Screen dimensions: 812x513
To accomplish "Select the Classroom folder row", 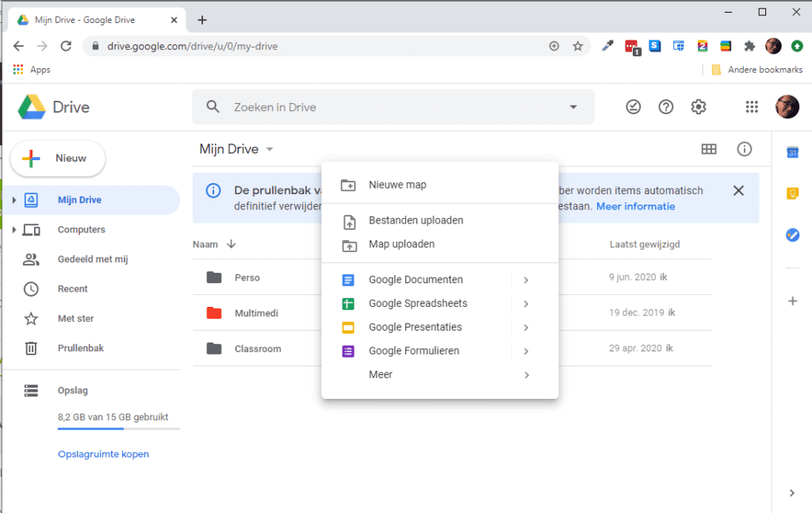I will [x=451, y=348].
